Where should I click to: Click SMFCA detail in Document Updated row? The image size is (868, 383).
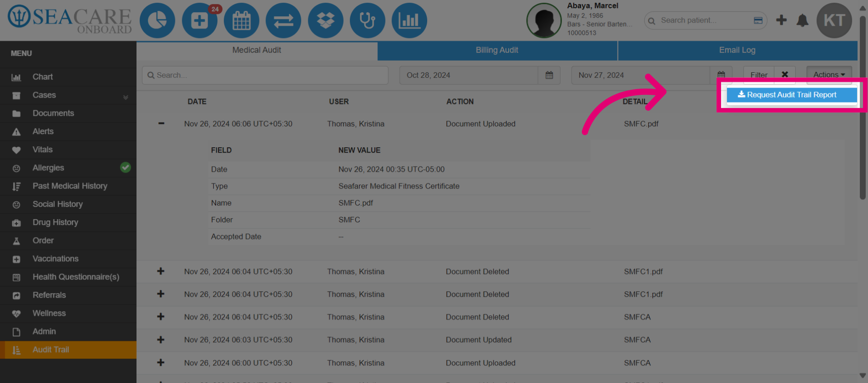[637, 340]
